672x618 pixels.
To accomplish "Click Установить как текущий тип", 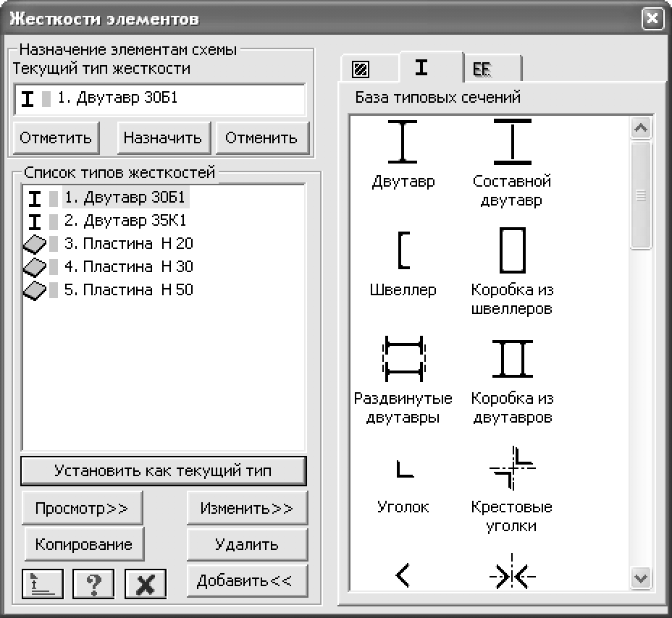I will click(x=164, y=470).
